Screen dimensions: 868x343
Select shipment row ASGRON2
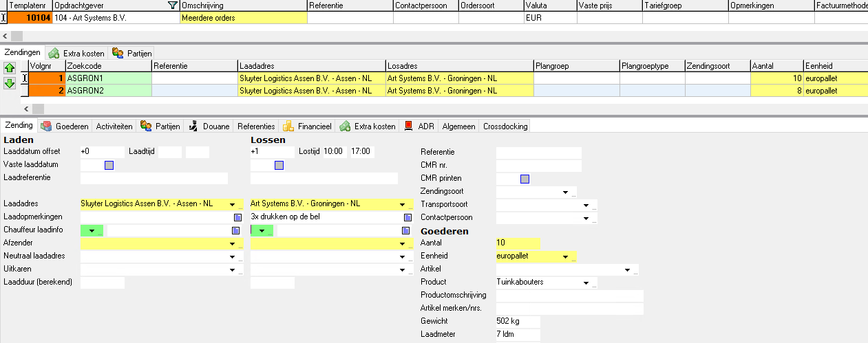[108, 91]
